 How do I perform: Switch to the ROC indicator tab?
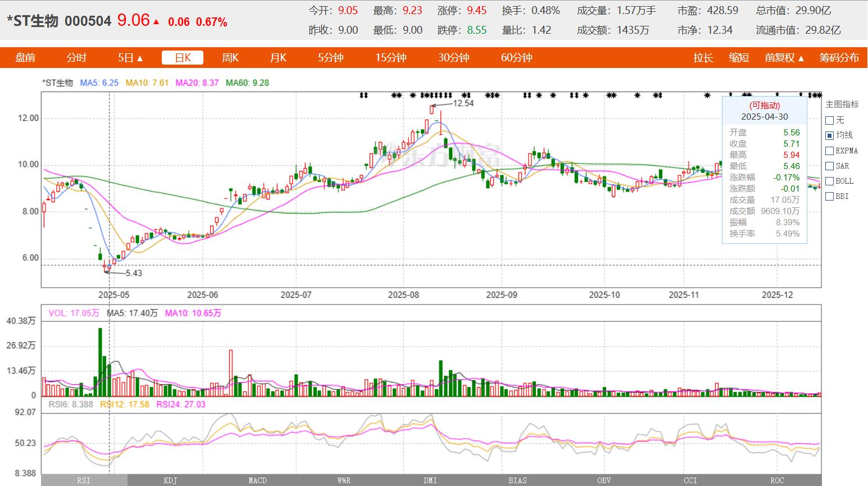point(777,480)
